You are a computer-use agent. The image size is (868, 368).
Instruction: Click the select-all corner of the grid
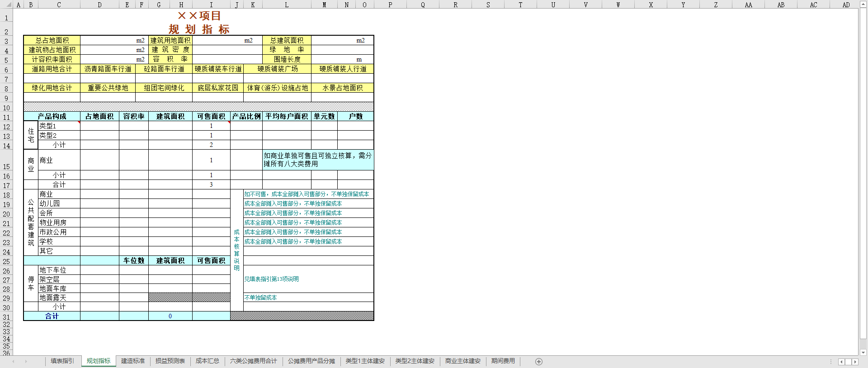[x=6, y=5]
